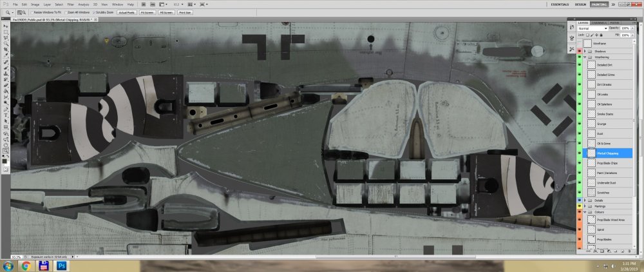The width and height of the screenshot is (644, 272).
Task: Open the File menu
Action: click(x=15, y=4)
